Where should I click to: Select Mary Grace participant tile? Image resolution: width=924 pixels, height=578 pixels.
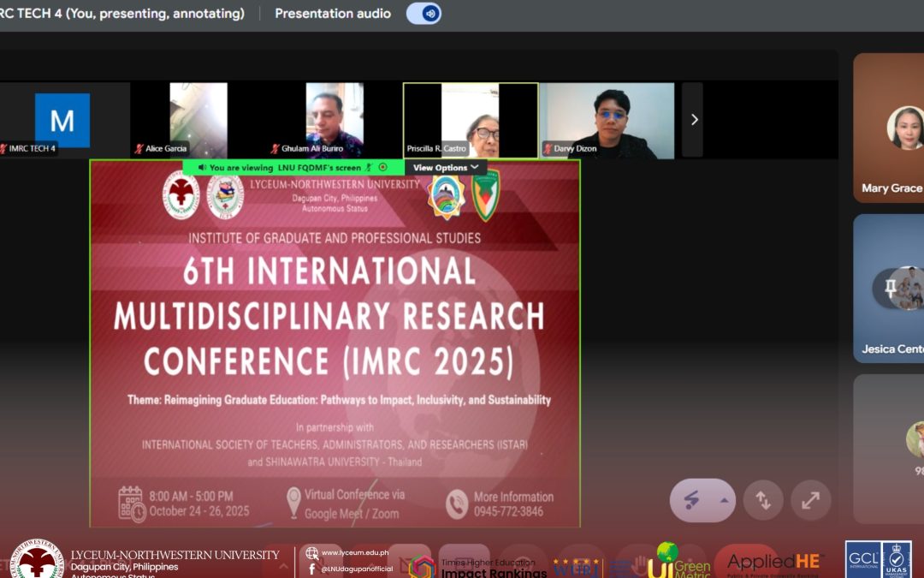[890, 128]
